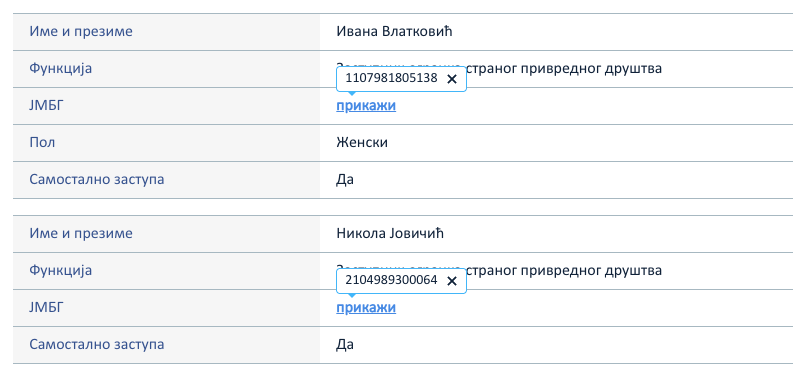Click the прикажи link for Ивана Влатковић

pyautogui.click(x=366, y=106)
